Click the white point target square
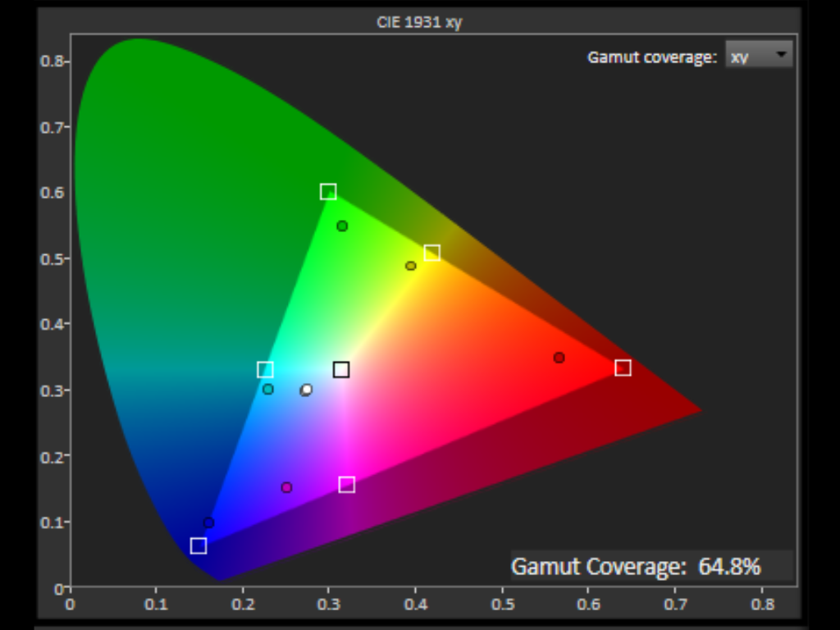The image size is (840, 630). click(x=341, y=370)
